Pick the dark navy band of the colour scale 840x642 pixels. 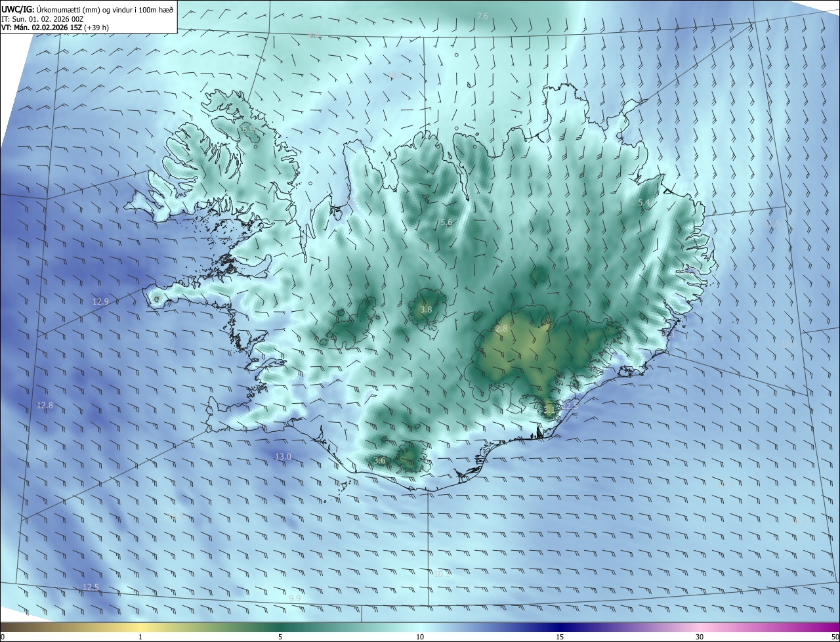[560, 627]
